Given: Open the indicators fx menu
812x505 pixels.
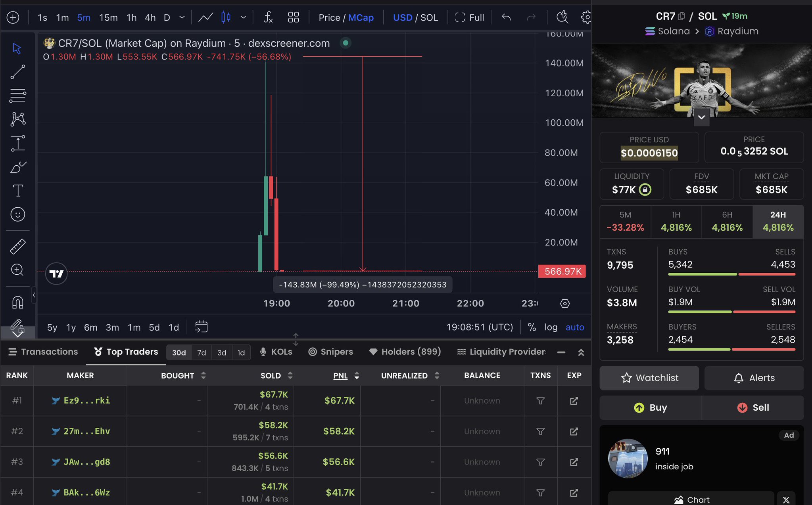Looking at the screenshot, I should [x=268, y=17].
